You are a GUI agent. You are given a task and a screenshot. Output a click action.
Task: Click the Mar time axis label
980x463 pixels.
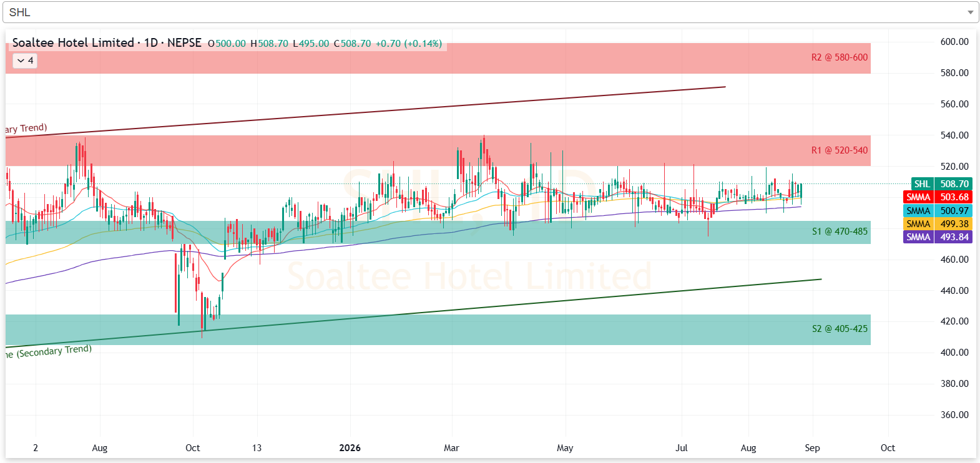point(451,448)
